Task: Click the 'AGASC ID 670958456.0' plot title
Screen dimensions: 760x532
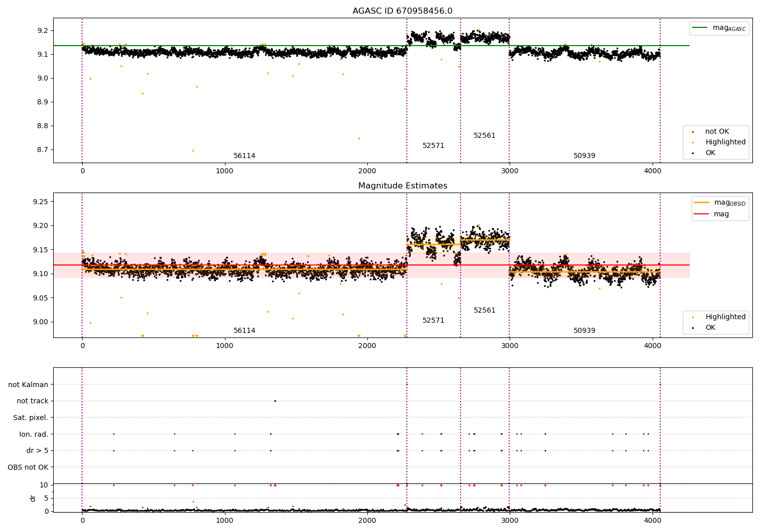Action: (x=403, y=11)
